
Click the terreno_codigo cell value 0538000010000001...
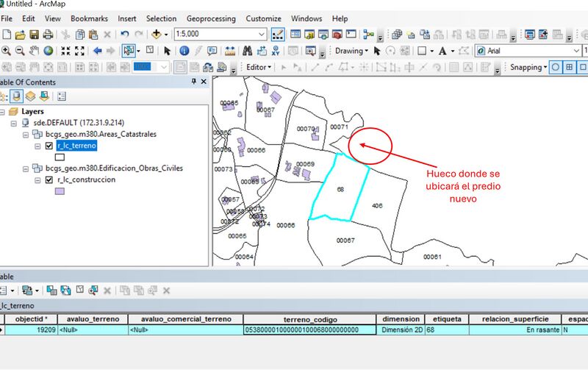point(309,330)
